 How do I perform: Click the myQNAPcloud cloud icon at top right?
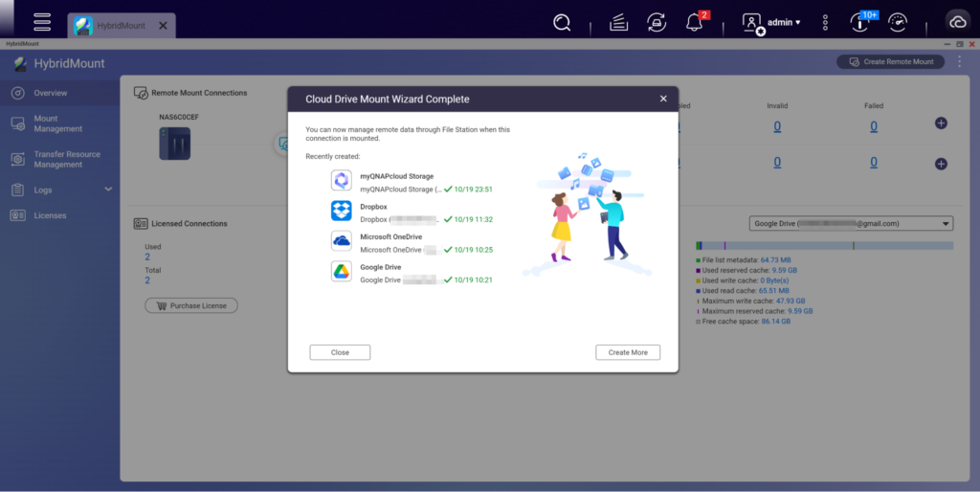(956, 22)
